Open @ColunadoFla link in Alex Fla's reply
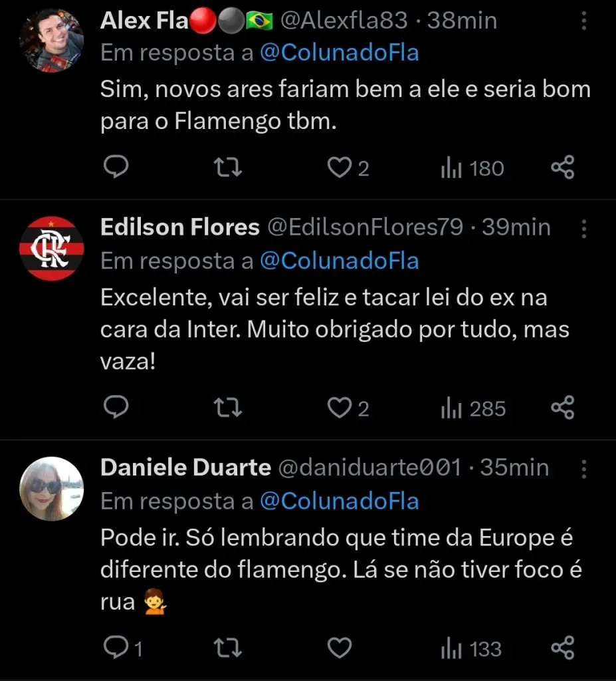The image size is (616, 681). tap(340, 54)
